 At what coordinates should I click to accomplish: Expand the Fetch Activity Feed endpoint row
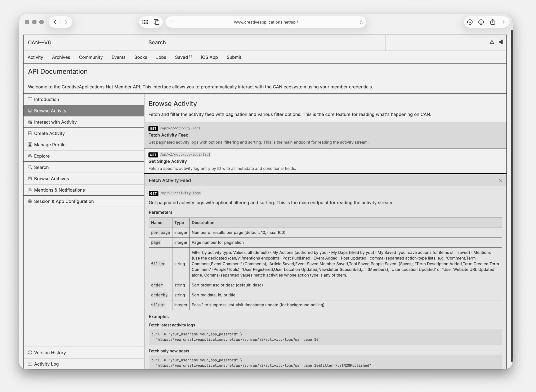coord(325,135)
